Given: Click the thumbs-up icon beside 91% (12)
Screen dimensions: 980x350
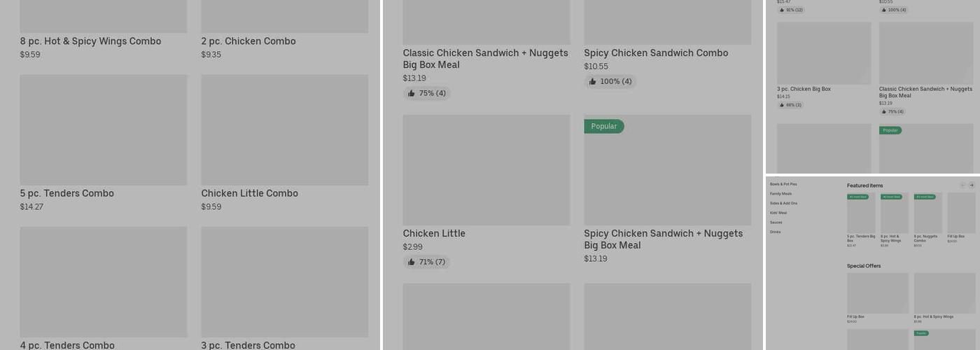Looking at the screenshot, I should pos(782,10).
